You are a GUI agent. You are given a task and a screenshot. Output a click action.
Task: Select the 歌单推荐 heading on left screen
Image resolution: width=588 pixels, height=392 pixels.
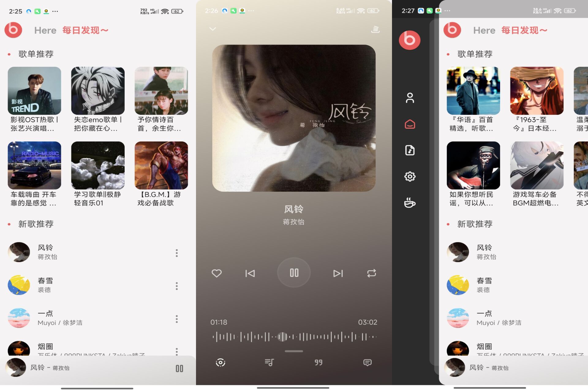coord(36,54)
